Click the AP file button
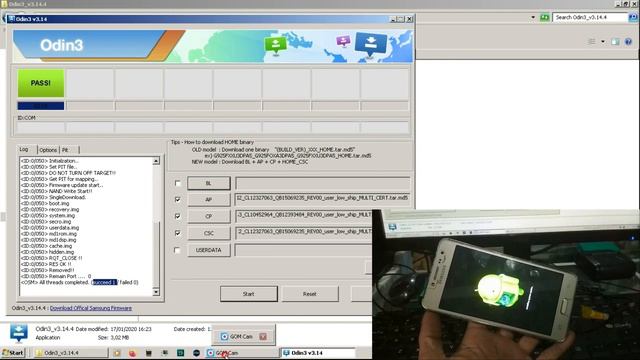Viewport: 640px width, 360px height. [209, 200]
